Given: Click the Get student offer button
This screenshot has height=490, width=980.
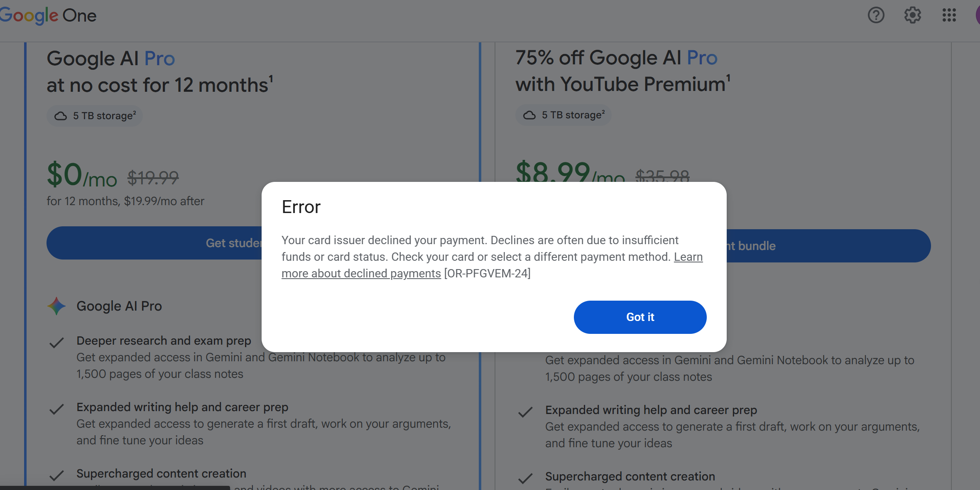Looking at the screenshot, I should point(154,243).
